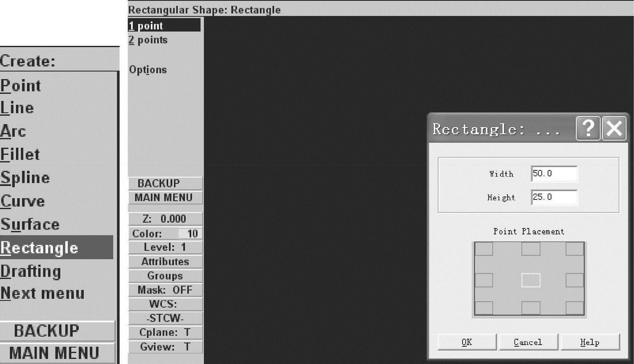This screenshot has width=634, height=364.
Task: Toggle the Mask: OFF button
Action: coord(165,290)
